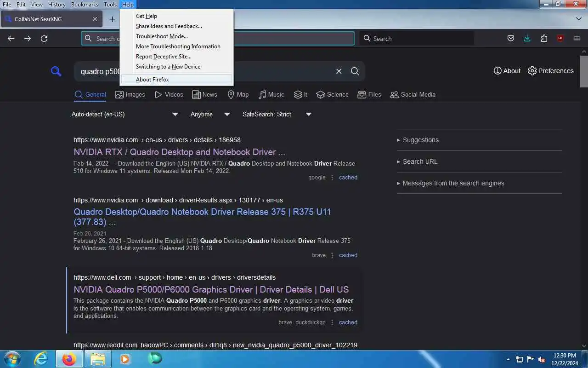Choose Switching to a New Device
The width and height of the screenshot is (588, 368).
pos(177,67)
